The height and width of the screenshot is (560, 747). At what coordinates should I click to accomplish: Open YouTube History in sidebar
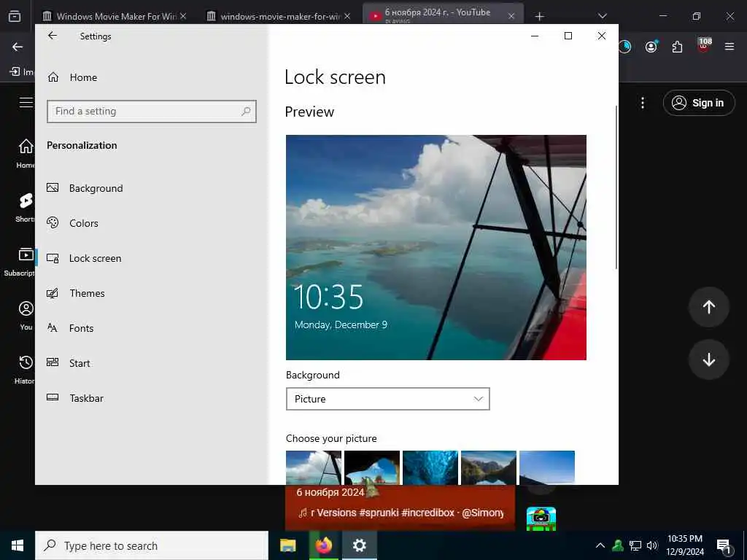click(25, 369)
